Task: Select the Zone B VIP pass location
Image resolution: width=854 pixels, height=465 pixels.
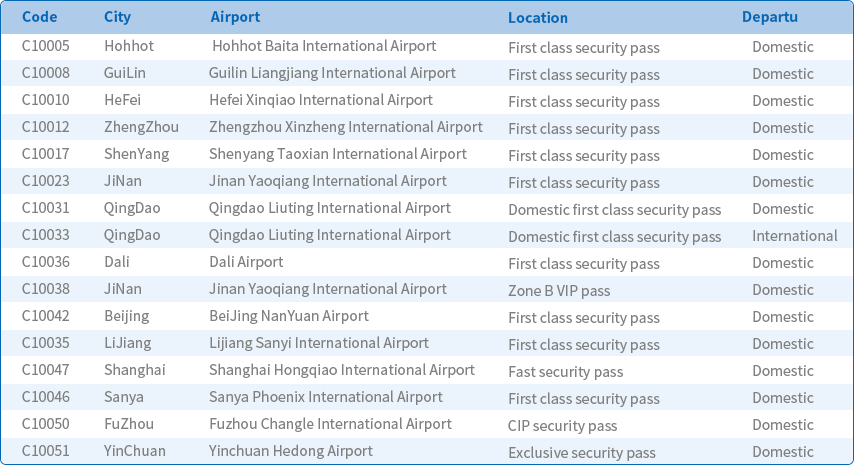Action: click(x=558, y=291)
